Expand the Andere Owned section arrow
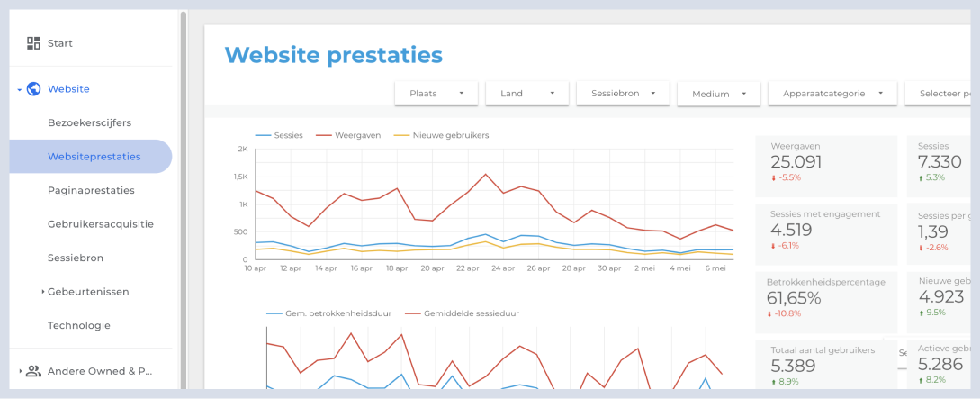 click(x=21, y=371)
